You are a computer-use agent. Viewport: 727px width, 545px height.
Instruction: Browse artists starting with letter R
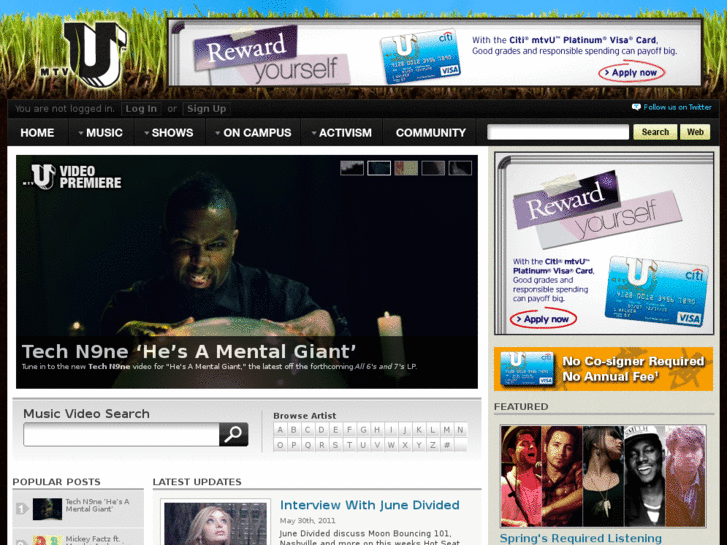tap(321, 445)
